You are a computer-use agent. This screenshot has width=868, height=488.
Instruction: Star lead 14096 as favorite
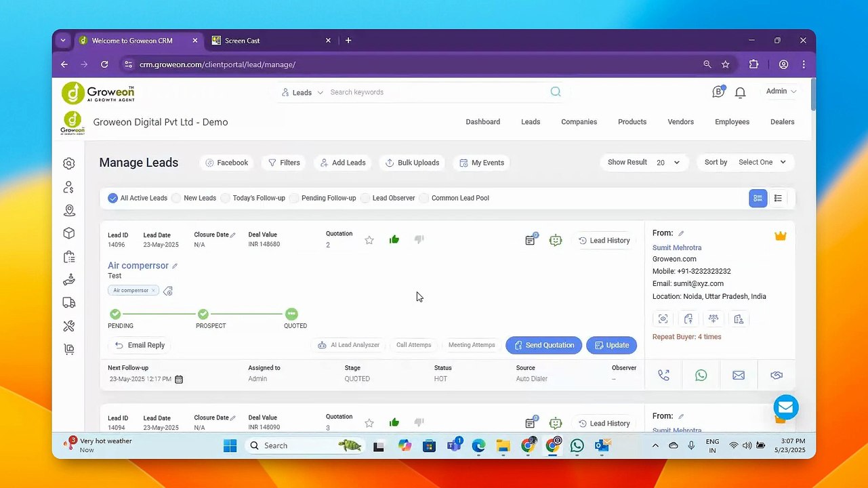point(369,240)
